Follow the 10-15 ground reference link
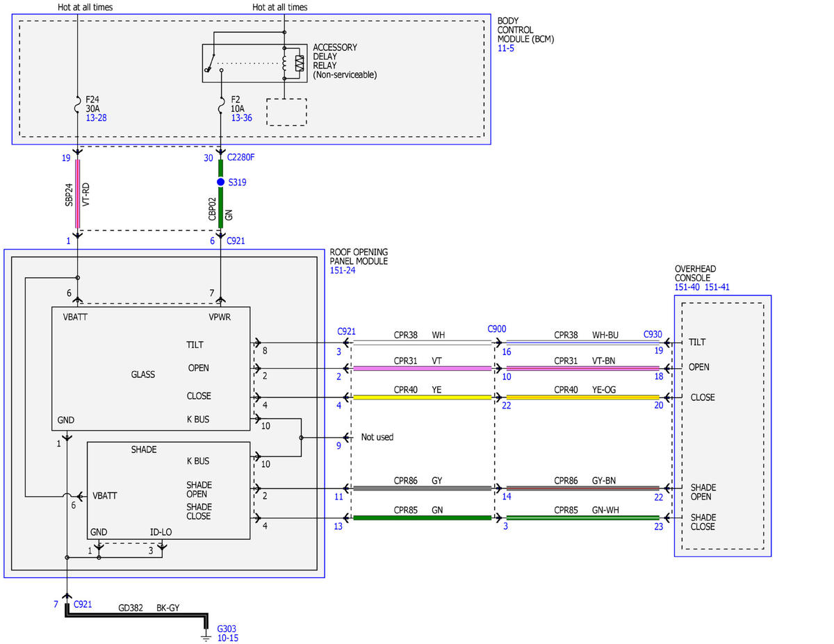This screenshot has width=834, height=644. (x=227, y=638)
